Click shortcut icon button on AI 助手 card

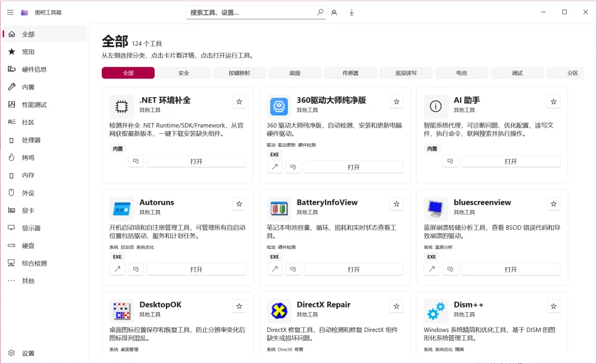coord(451,161)
